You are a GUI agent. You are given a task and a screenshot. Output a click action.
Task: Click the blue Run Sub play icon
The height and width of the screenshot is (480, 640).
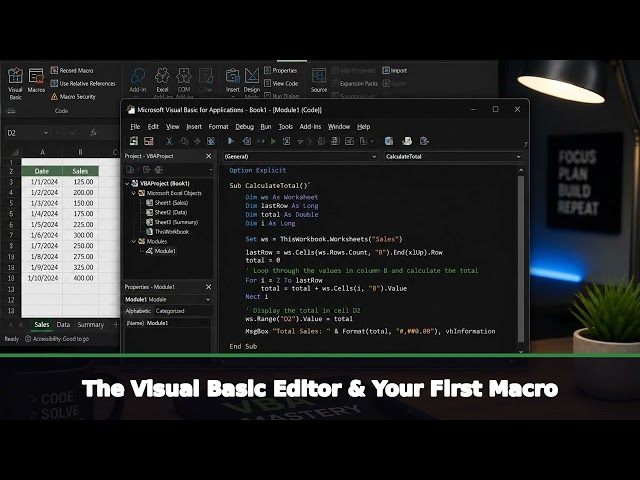click(231, 141)
